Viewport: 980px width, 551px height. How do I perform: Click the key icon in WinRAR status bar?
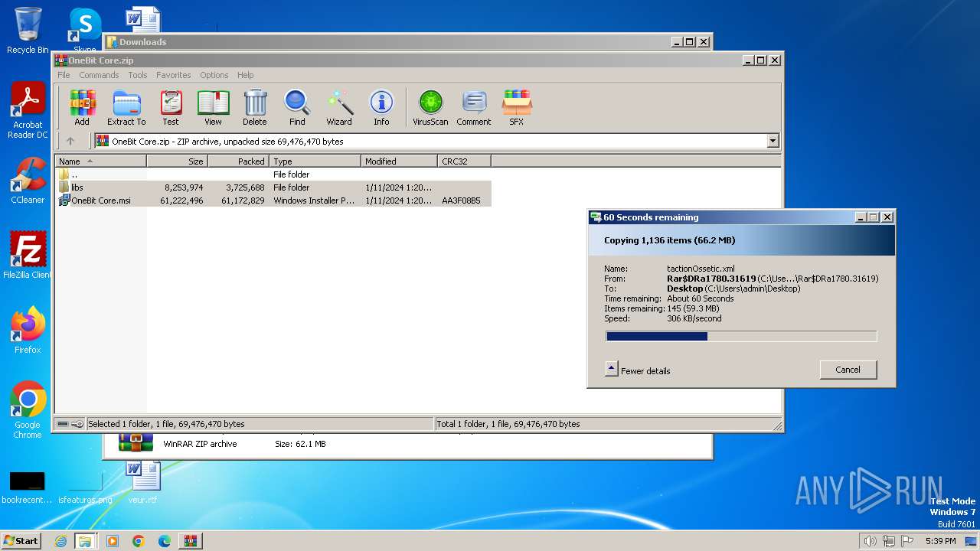77,424
